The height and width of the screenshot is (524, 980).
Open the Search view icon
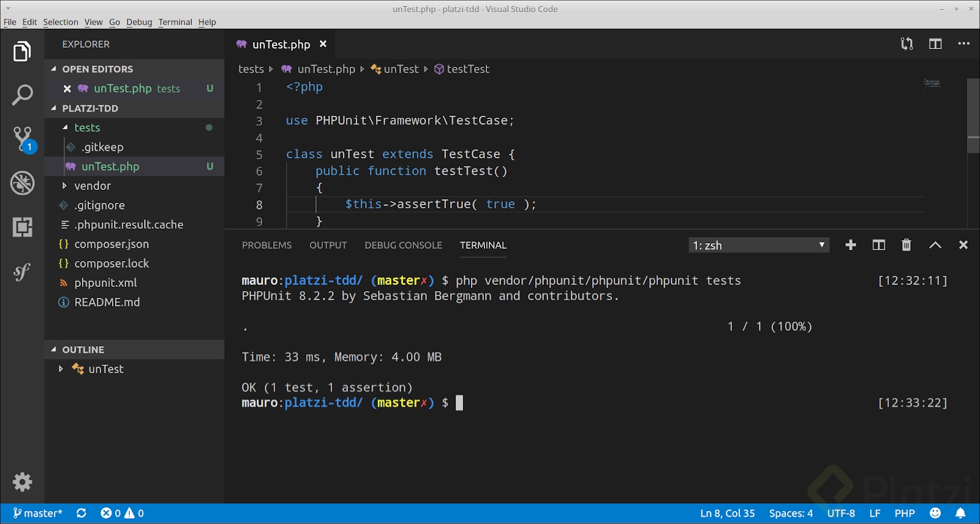[x=22, y=96]
